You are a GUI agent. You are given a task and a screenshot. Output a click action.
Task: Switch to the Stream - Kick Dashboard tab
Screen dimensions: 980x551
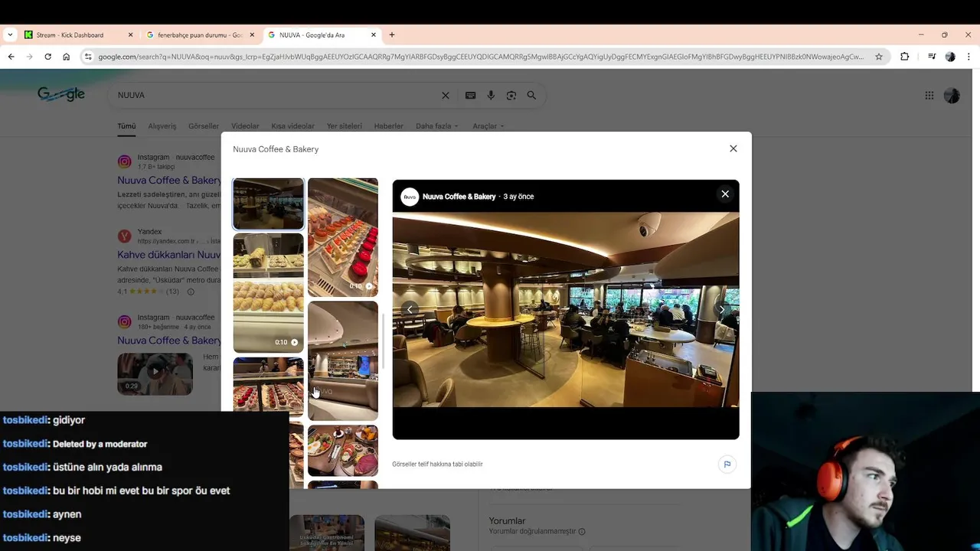(70, 34)
